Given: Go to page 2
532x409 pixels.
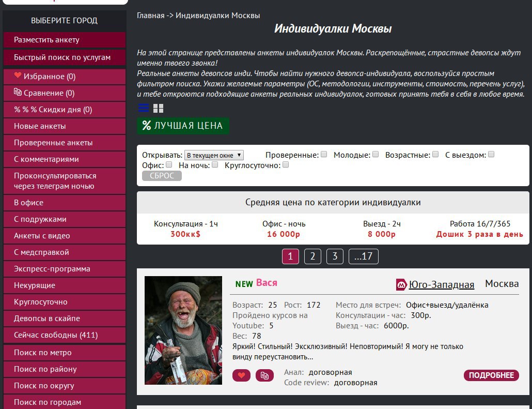Looking at the screenshot, I should (312, 256).
